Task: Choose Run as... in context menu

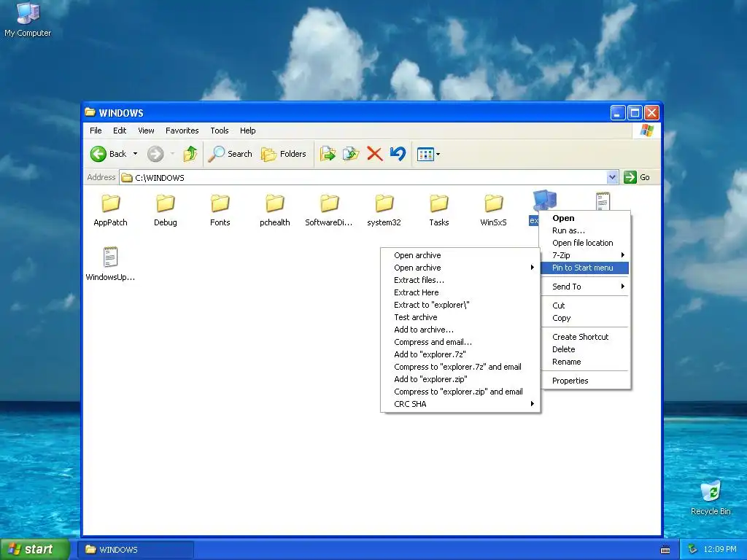Action: 585,230
